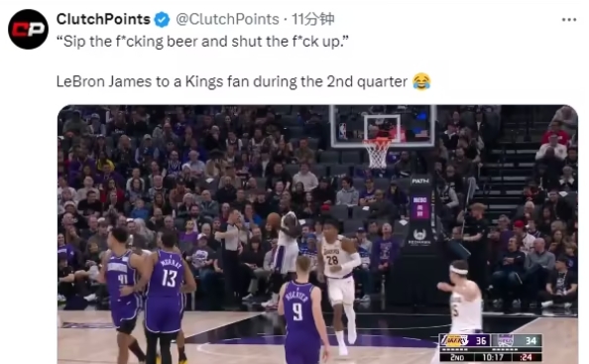Click the laughing-crying emoji in the tweet

coord(421,81)
